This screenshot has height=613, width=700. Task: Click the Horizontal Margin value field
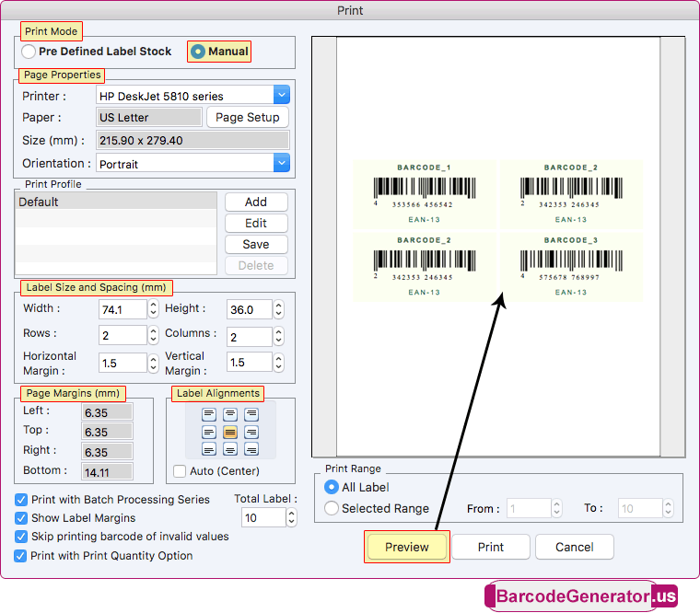[x=122, y=363]
